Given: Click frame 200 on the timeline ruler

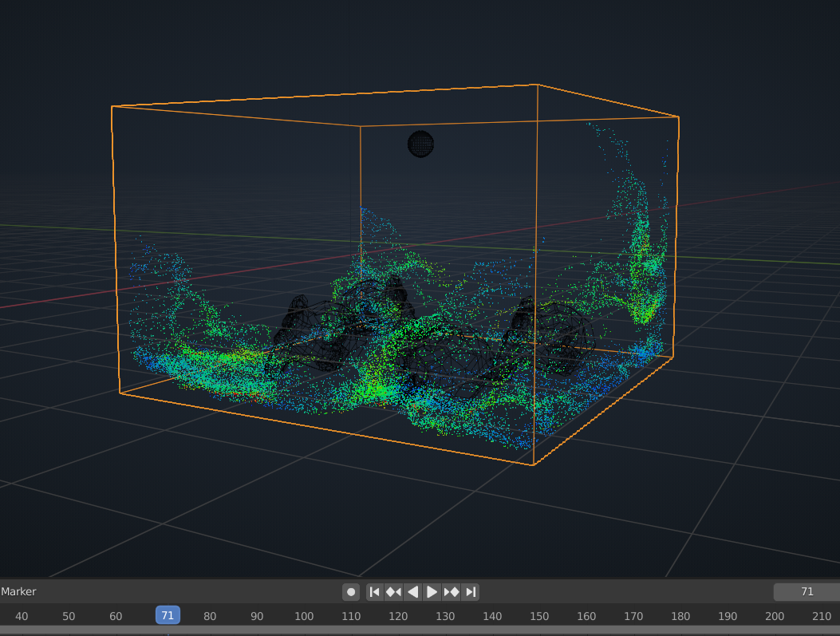Looking at the screenshot, I should point(774,616).
